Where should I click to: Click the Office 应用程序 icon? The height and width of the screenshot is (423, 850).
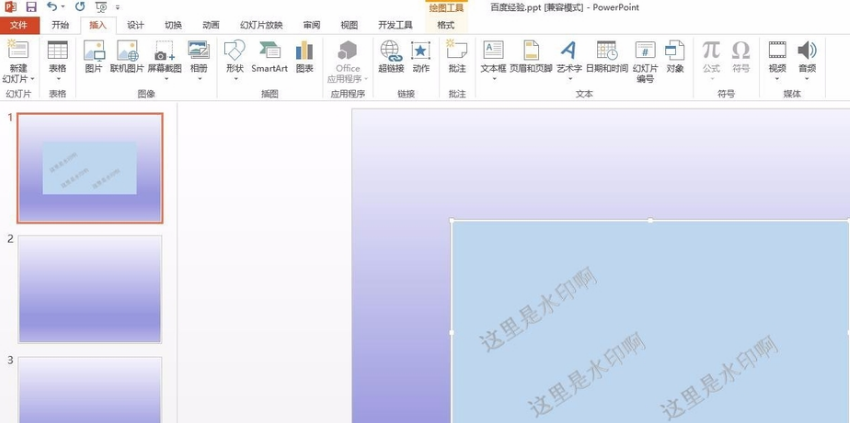[347, 50]
